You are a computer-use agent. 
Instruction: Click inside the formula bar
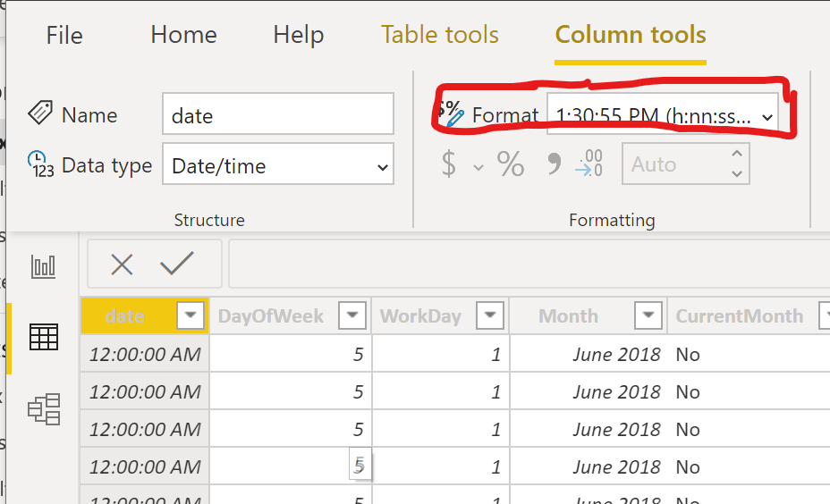click(529, 264)
